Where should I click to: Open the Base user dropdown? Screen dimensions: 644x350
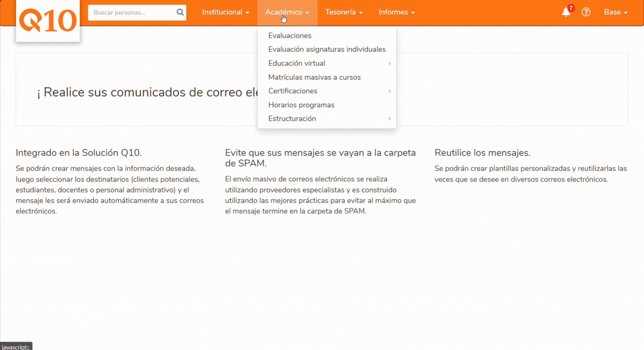point(616,13)
